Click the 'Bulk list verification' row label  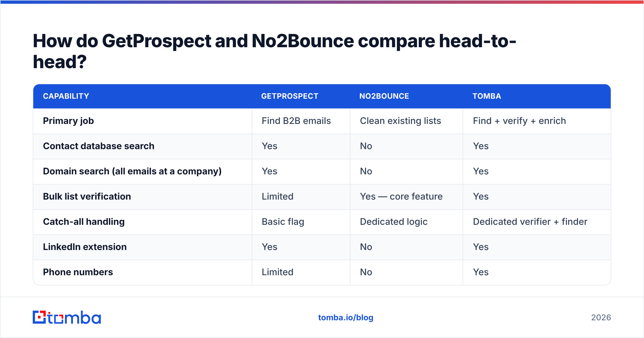[x=87, y=197]
